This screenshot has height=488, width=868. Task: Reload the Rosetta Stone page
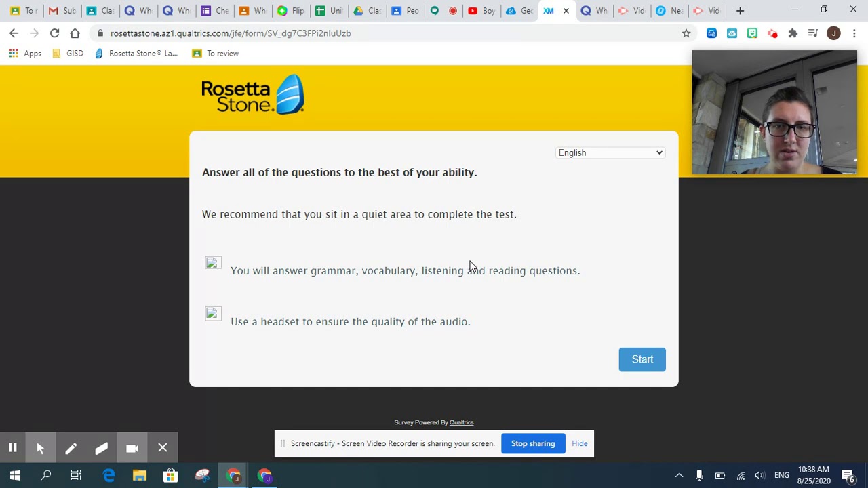click(54, 33)
